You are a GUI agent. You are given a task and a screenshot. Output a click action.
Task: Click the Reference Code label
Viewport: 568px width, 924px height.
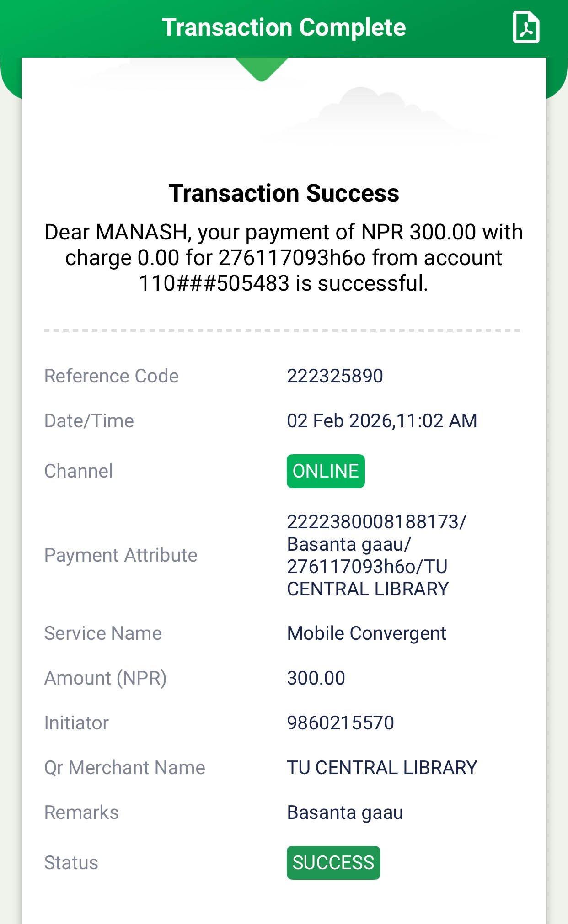(x=111, y=376)
